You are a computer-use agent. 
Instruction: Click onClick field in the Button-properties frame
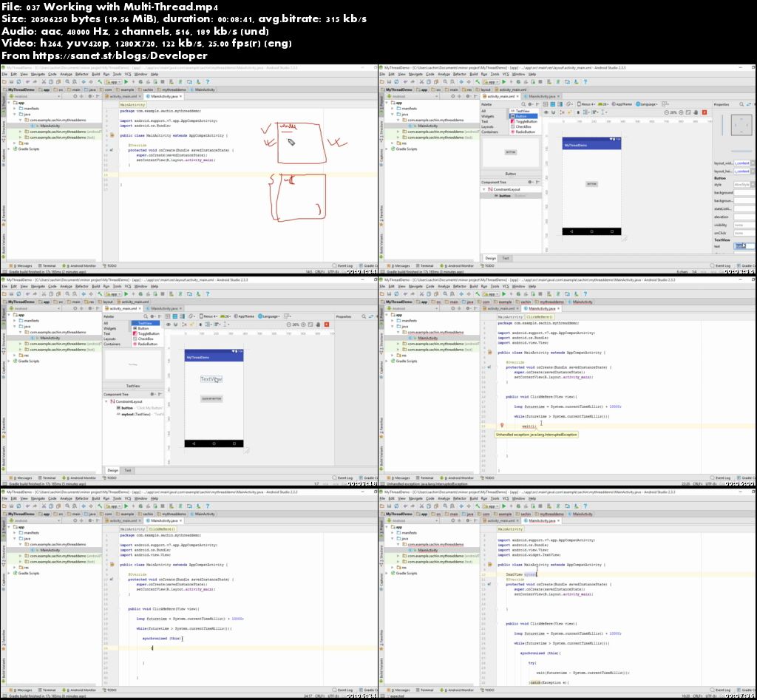tap(745, 233)
